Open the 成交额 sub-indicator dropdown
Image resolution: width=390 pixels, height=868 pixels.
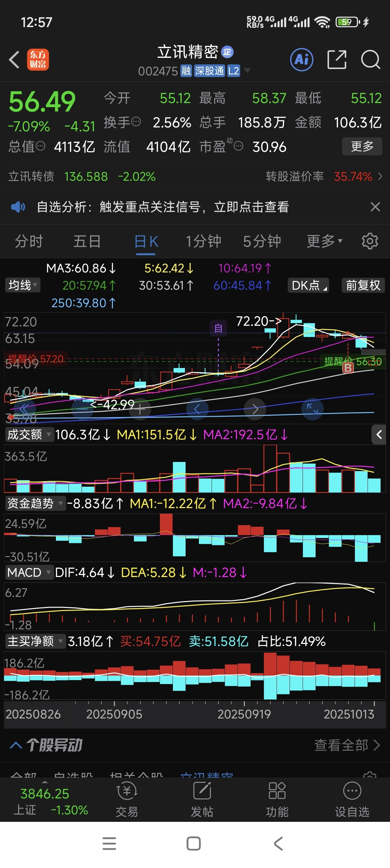point(29,435)
